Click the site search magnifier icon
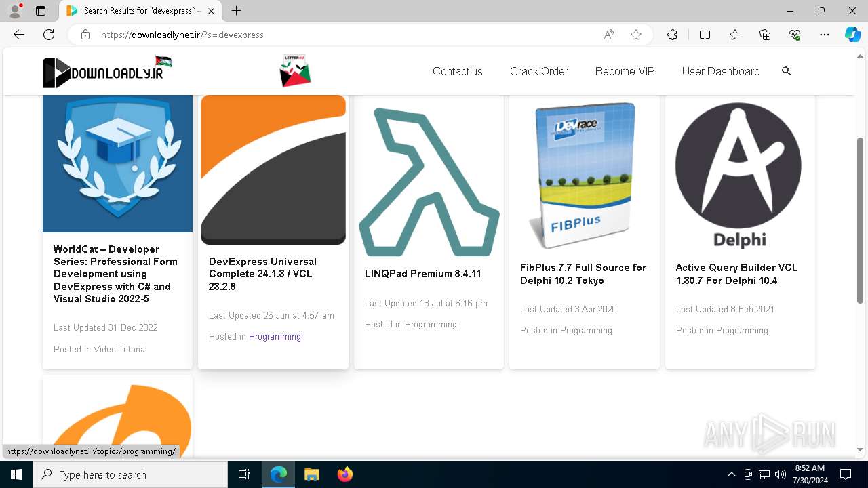 pos(787,71)
